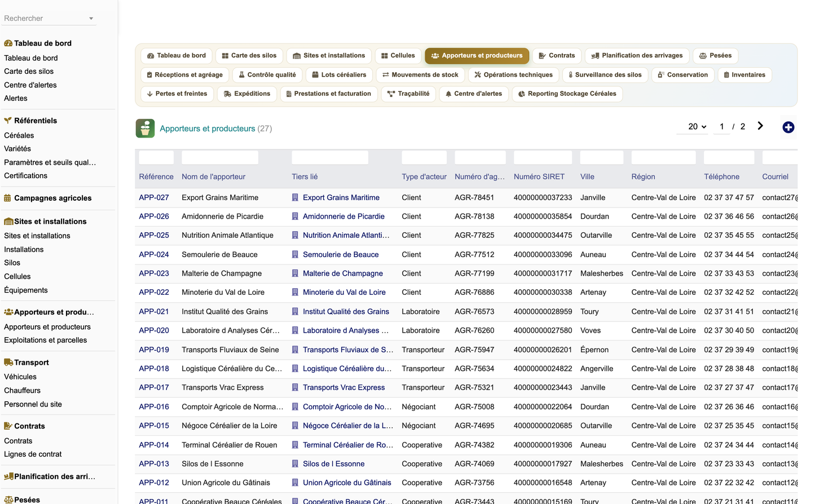The width and height of the screenshot is (815, 504).
Task: Open the Inventaires tab
Action: pos(744,75)
